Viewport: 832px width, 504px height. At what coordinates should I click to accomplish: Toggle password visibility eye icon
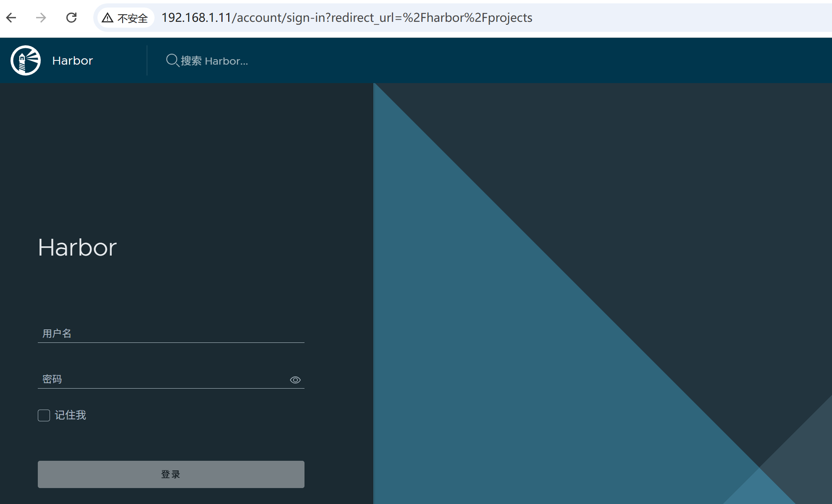(x=295, y=380)
